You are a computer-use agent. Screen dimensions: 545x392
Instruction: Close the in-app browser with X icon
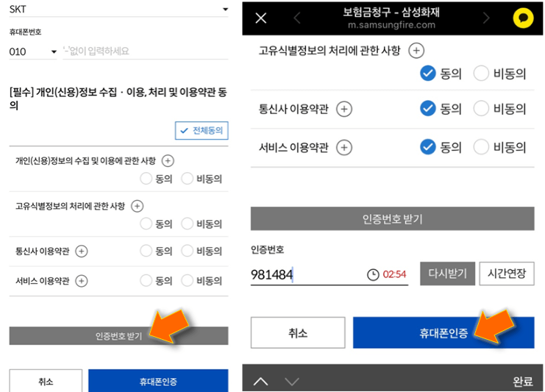(x=260, y=18)
